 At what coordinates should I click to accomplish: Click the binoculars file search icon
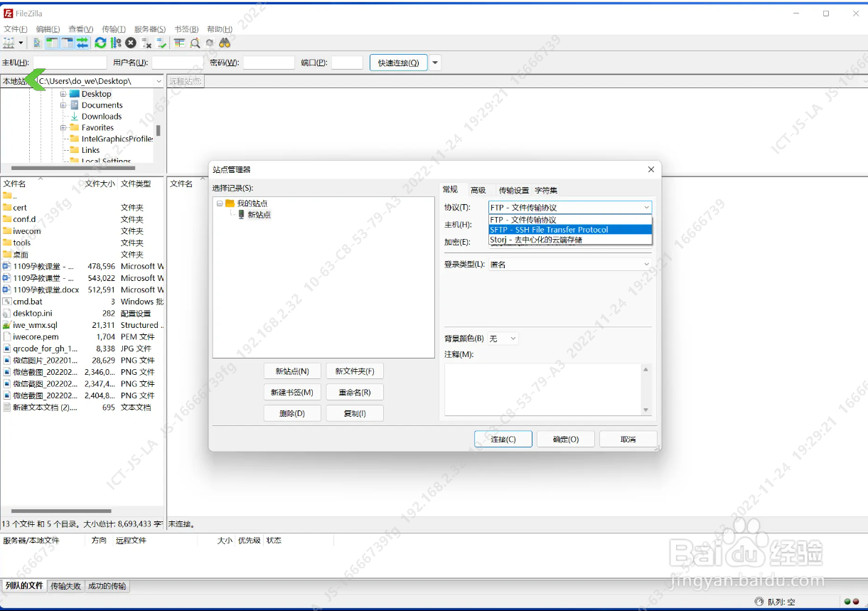point(225,43)
